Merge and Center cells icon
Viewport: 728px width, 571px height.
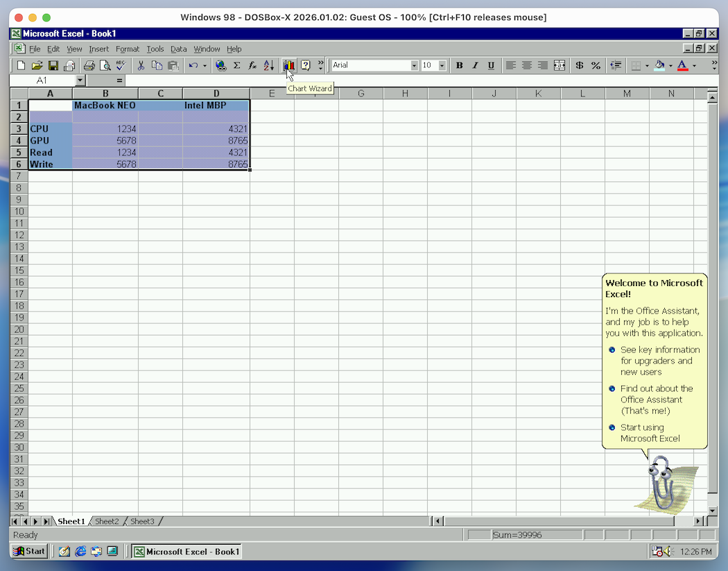pyautogui.click(x=560, y=65)
